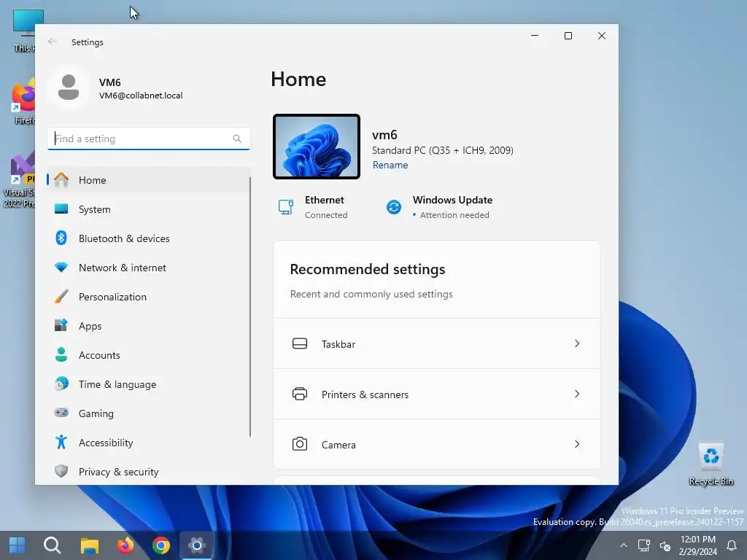Click the desktop wallpaper thumbnail for vm6

317,147
